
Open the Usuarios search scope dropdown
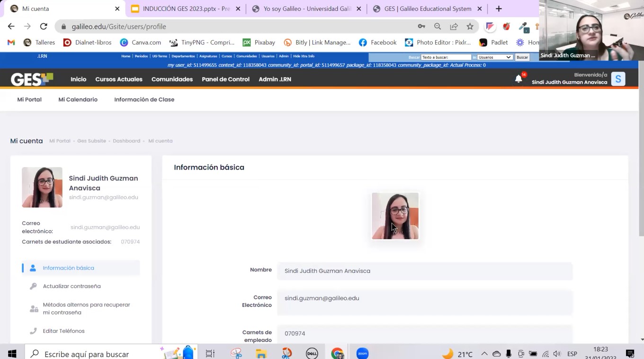494,57
